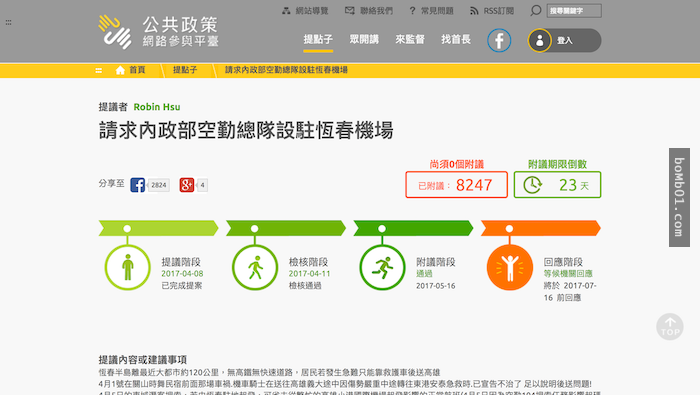Click the search magnifier icon

pos(535,11)
